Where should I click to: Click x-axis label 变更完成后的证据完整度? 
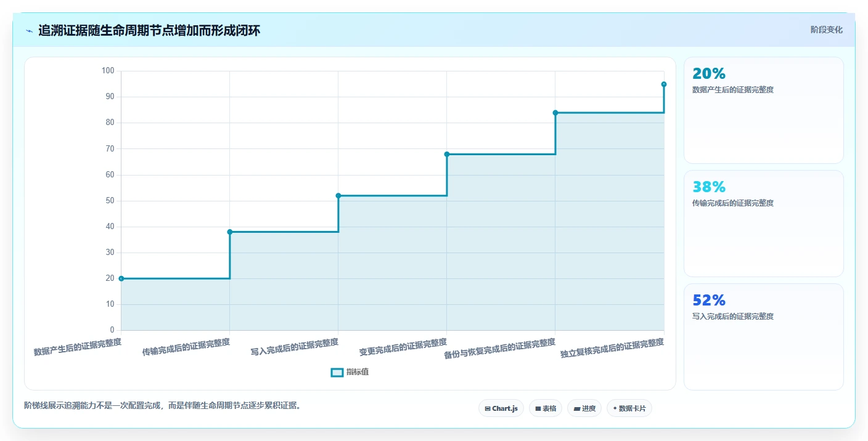click(x=403, y=347)
